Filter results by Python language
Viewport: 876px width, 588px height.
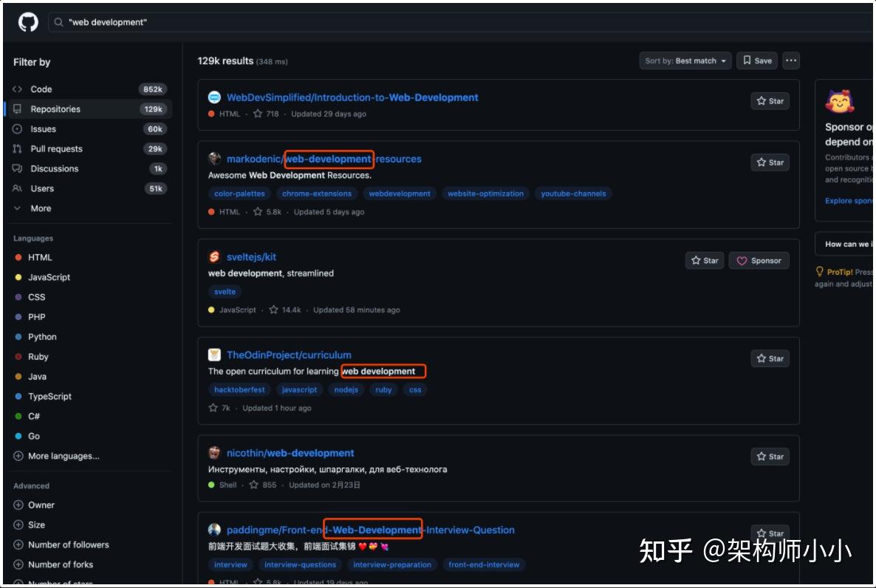point(42,336)
